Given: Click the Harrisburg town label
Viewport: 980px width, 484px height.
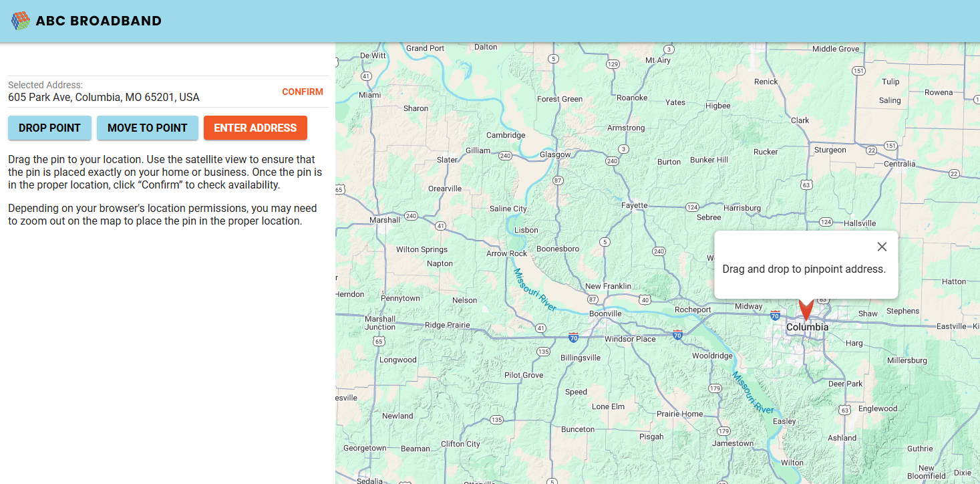Looking at the screenshot, I should (742, 208).
